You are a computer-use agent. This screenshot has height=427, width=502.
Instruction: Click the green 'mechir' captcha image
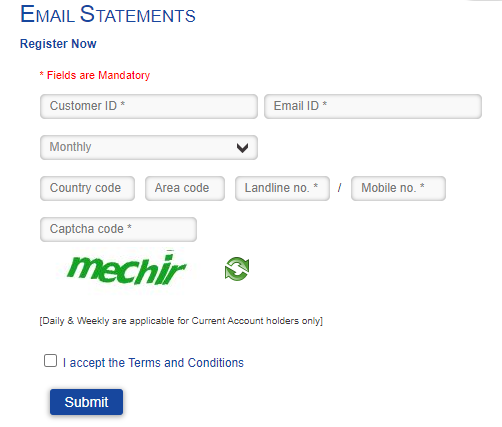click(127, 269)
